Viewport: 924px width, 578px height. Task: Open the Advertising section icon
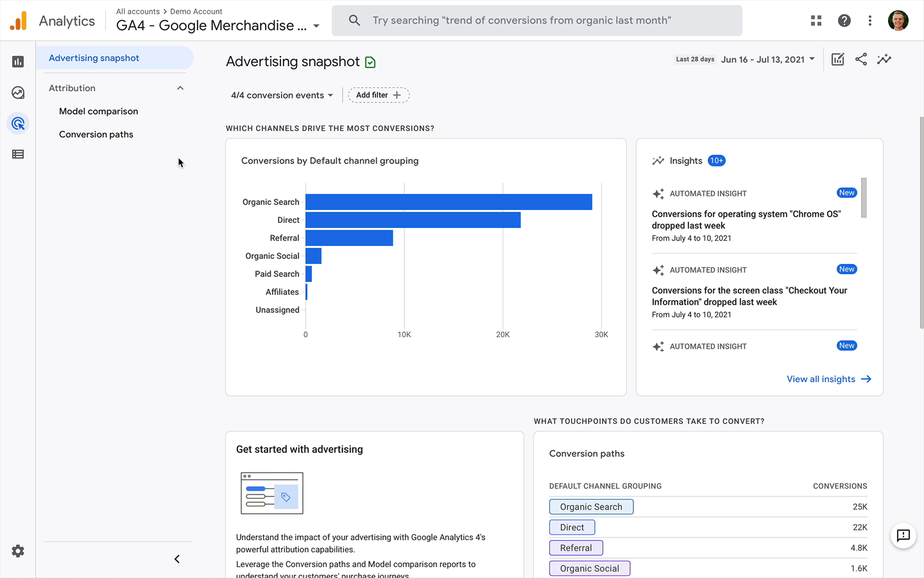(18, 123)
